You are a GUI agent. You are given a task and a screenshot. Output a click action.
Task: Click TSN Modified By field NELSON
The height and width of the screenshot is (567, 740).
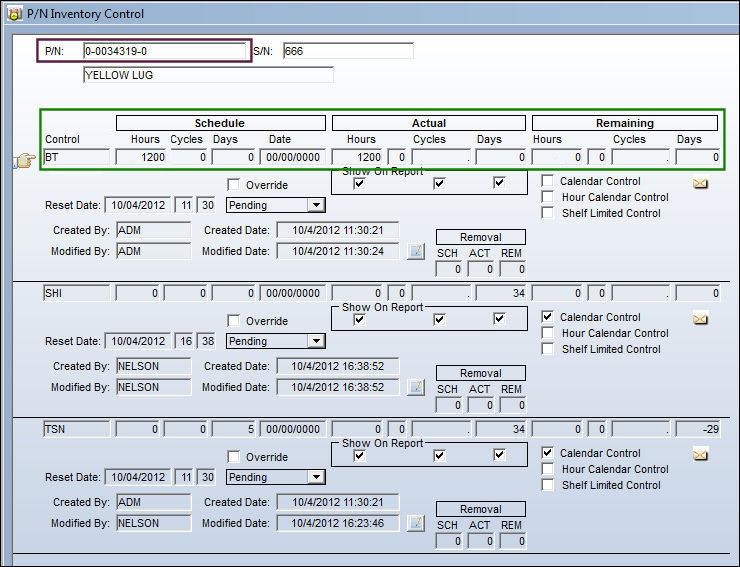(x=153, y=523)
